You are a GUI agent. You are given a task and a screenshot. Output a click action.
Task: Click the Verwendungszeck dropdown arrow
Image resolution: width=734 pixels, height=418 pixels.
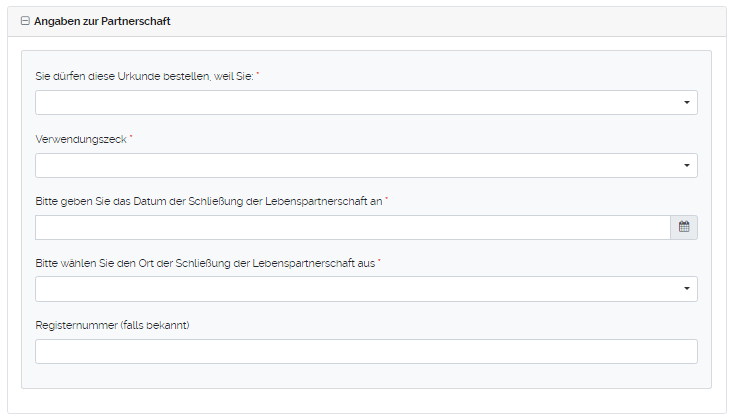[687, 165]
